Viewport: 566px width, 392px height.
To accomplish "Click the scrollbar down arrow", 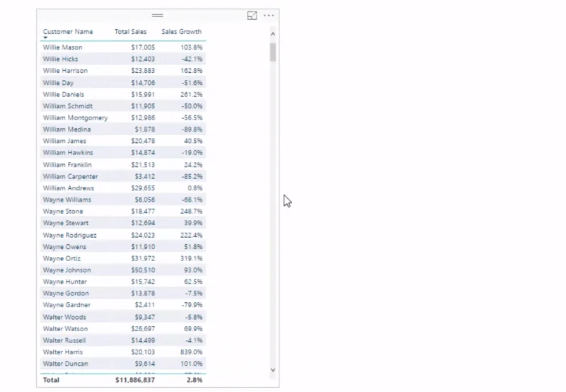I will pos(273,370).
